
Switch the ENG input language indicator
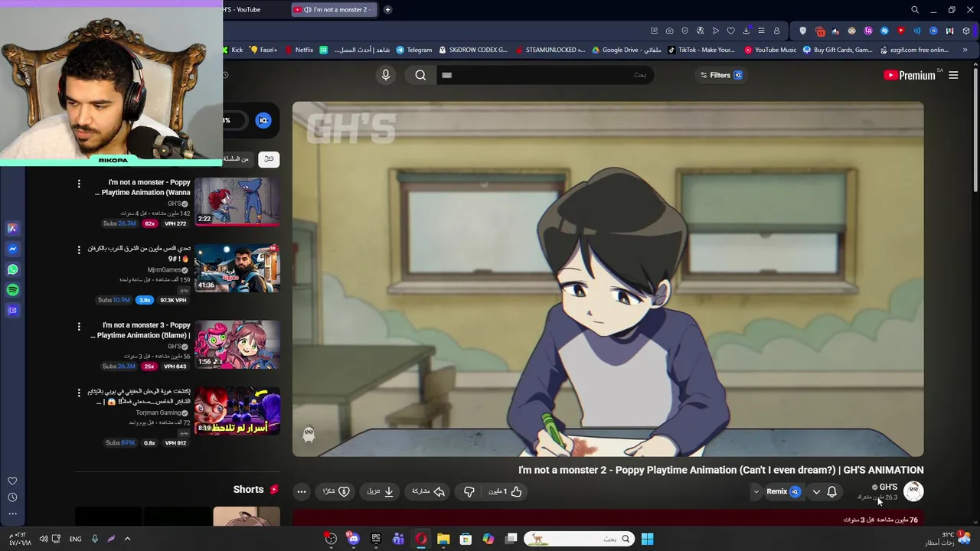75,539
